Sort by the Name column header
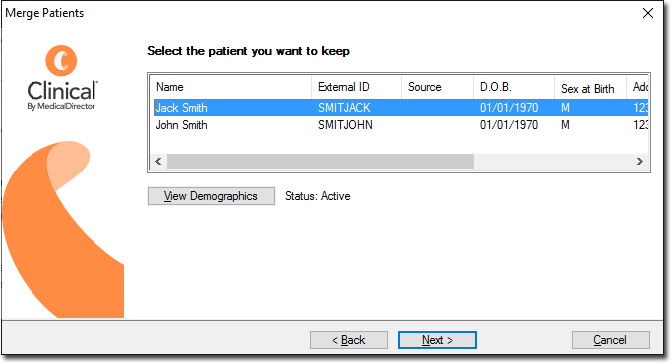671x363 pixels. pyautogui.click(x=232, y=87)
